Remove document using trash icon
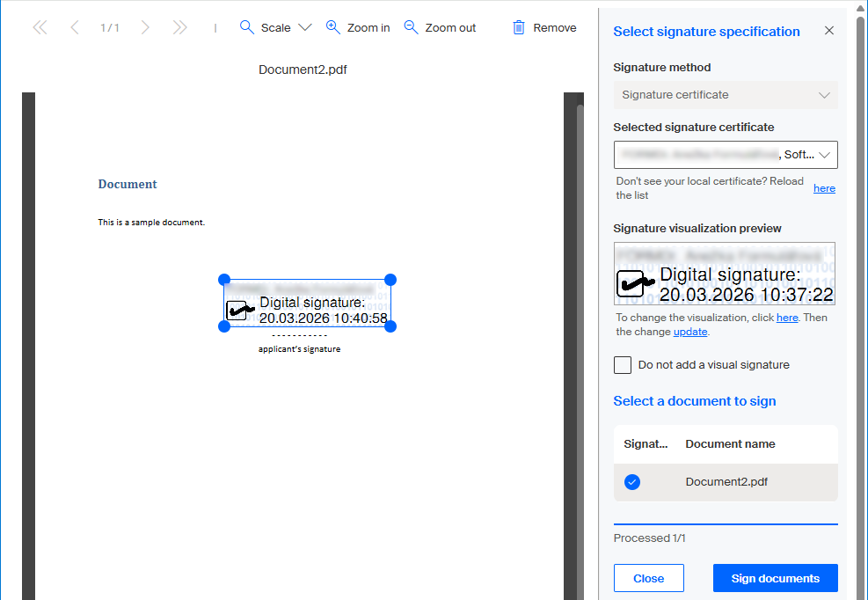The width and height of the screenshot is (868, 600). click(x=519, y=27)
